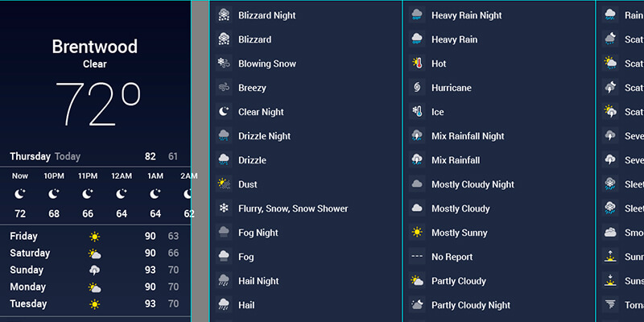Click the Fog weather icon
Screen dimensions: 644x322
[224, 257]
